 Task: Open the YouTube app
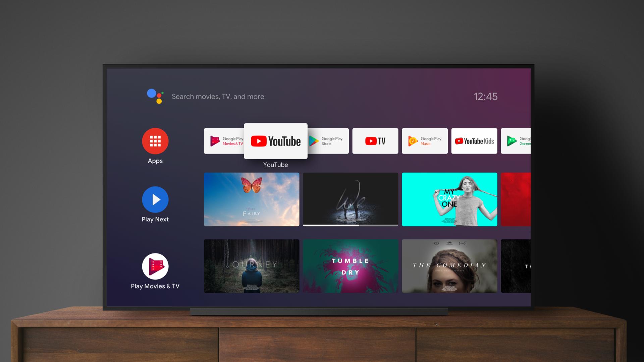[275, 141]
